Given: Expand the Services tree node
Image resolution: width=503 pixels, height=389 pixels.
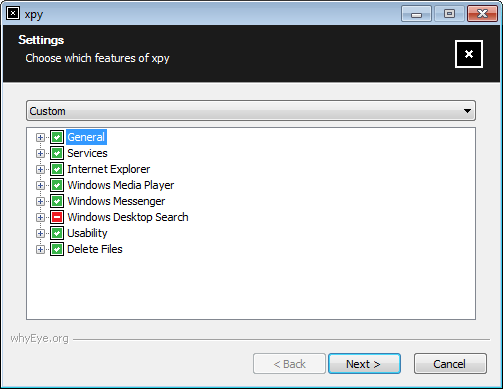Looking at the screenshot, I should tap(40, 153).
